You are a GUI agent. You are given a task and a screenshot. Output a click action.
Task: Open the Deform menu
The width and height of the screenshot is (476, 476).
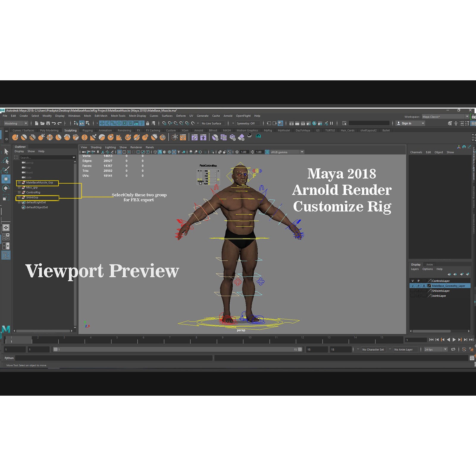pyautogui.click(x=181, y=116)
